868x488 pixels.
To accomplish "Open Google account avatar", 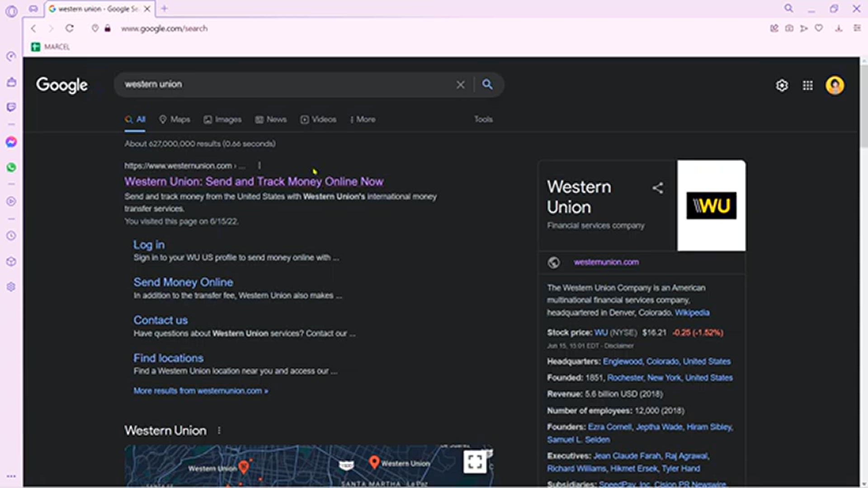I will [835, 85].
